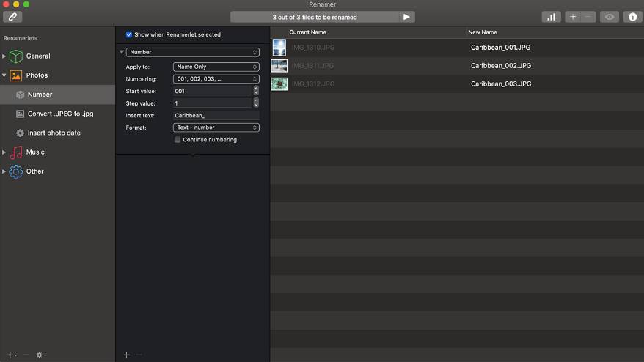Click the plus button in top toolbar
This screenshot has height=362, width=644.
pyautogui.click(x=573, y=17)
